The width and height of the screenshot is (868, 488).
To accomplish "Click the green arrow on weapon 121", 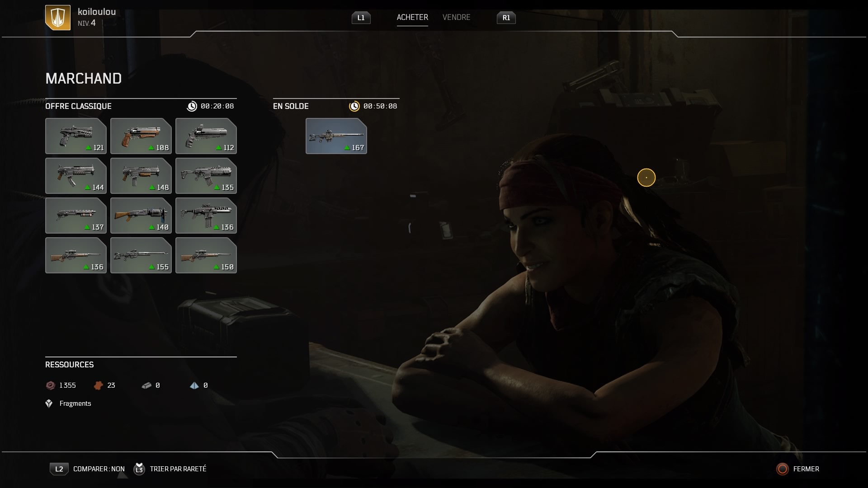I will point(89,148).
